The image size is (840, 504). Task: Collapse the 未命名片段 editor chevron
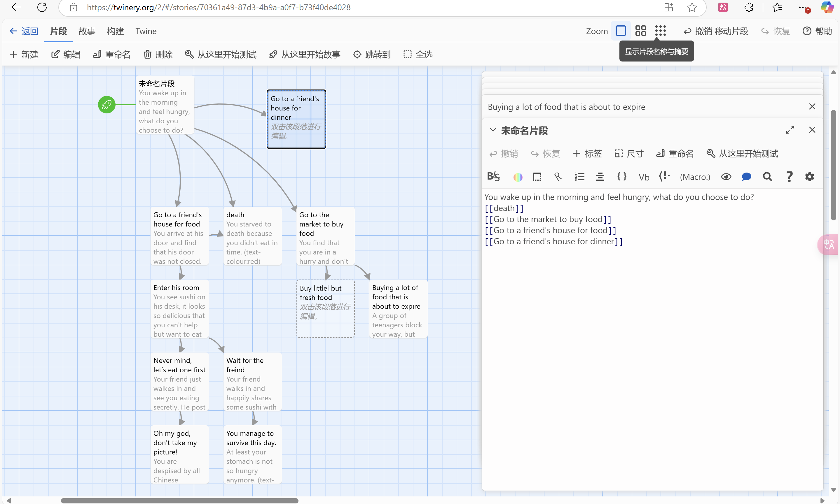[493, 130]
